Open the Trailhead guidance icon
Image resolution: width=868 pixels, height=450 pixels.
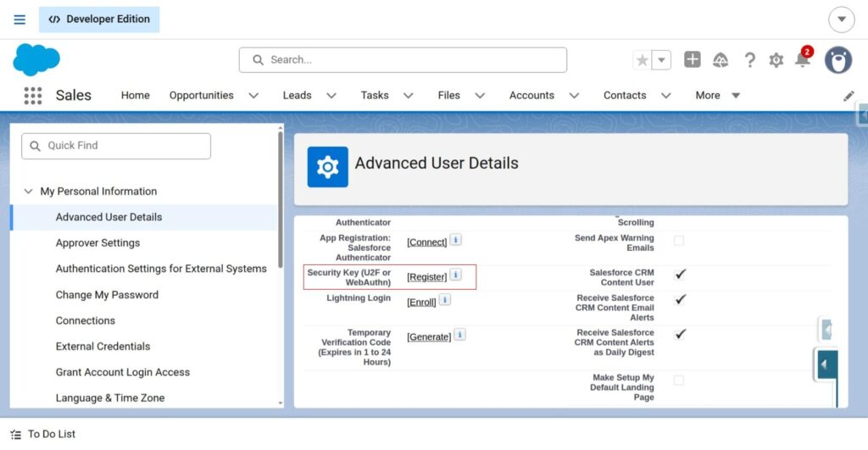721,60
